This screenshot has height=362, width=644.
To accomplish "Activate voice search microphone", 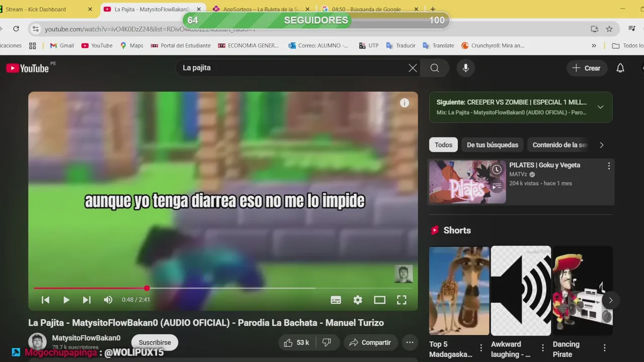I will [x=466, y=68].
